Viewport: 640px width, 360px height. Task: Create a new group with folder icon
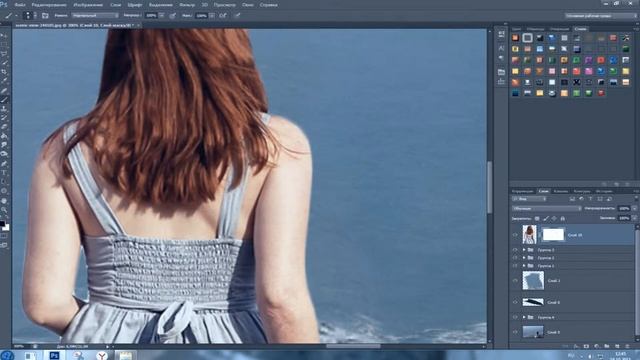(607, 346)
